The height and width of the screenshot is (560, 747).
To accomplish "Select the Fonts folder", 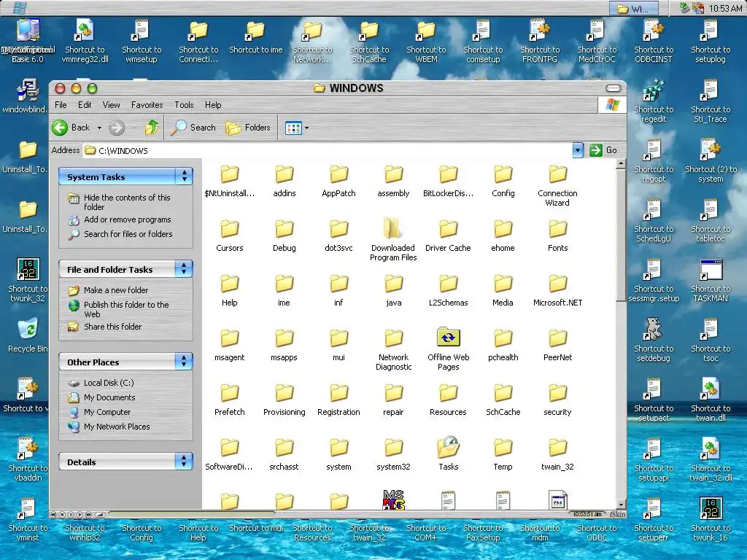I will point(557,228).
